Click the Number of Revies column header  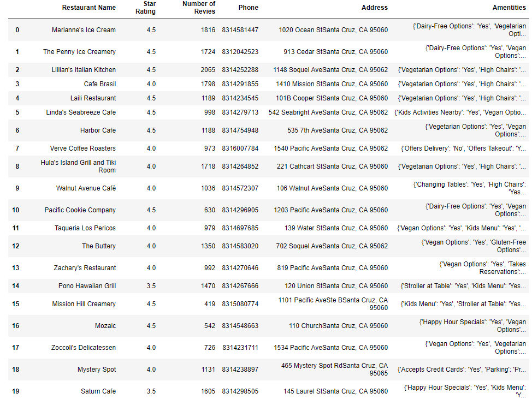click(199, 8)
